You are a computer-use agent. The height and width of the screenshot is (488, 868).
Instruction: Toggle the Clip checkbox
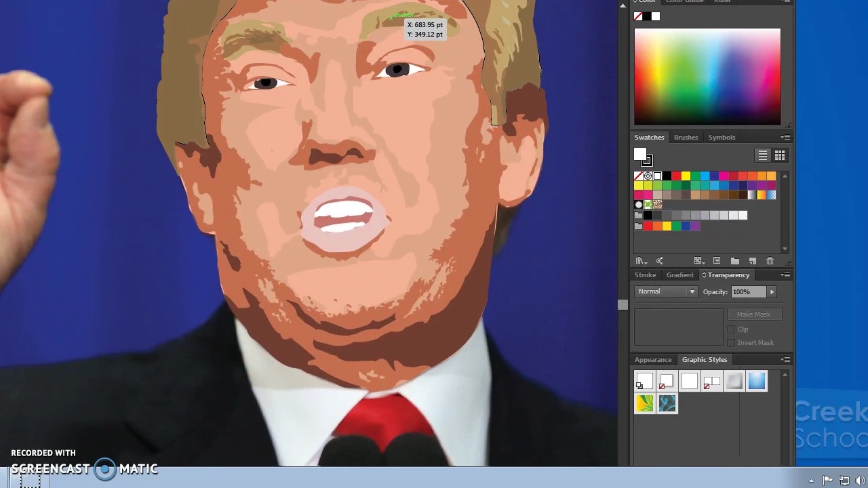(x=731, y=329)
